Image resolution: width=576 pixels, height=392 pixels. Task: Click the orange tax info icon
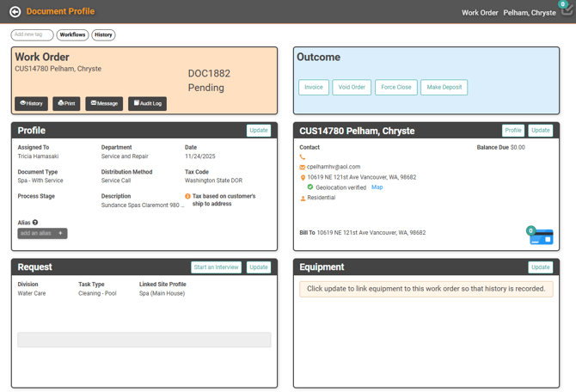click(x=187, y=197)
